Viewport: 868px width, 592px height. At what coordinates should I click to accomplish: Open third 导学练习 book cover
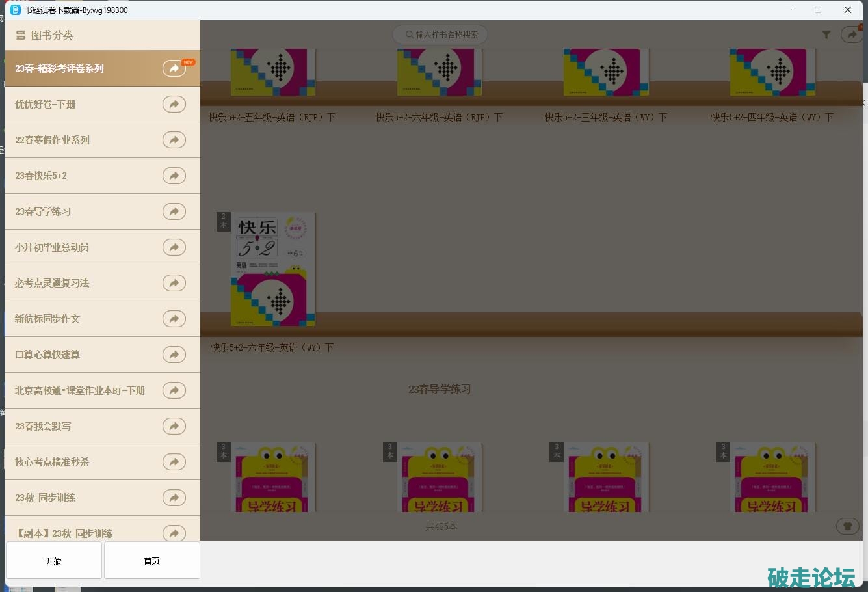tap(606, 477)
